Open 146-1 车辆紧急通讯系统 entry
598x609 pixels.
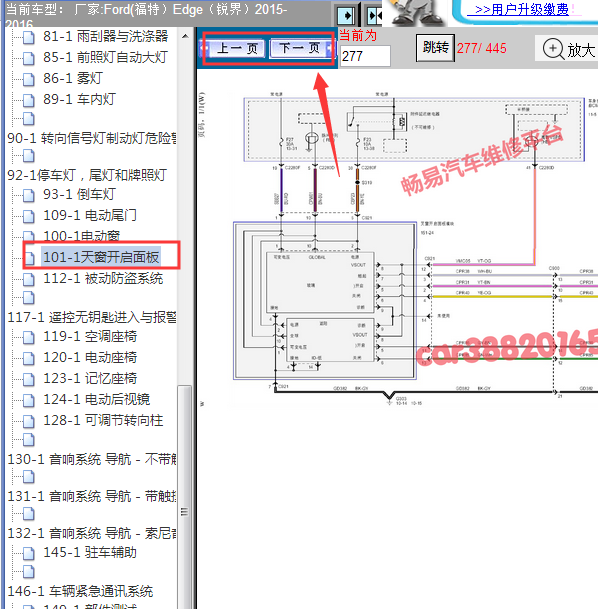click(80, 591)
